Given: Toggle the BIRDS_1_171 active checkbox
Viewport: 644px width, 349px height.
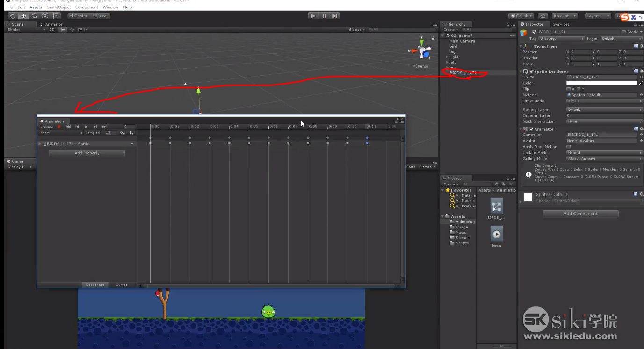Looking at the screenshot, I should coord(534,32).
